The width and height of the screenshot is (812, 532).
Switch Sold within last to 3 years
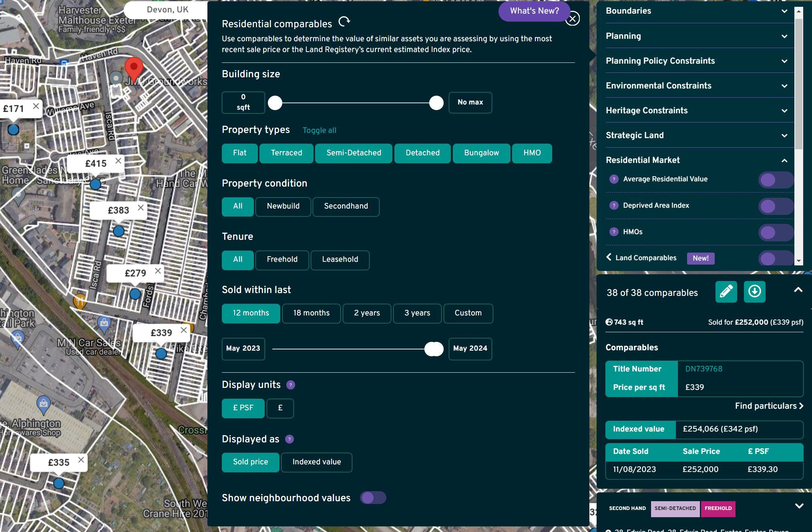[x=417, y=313]
